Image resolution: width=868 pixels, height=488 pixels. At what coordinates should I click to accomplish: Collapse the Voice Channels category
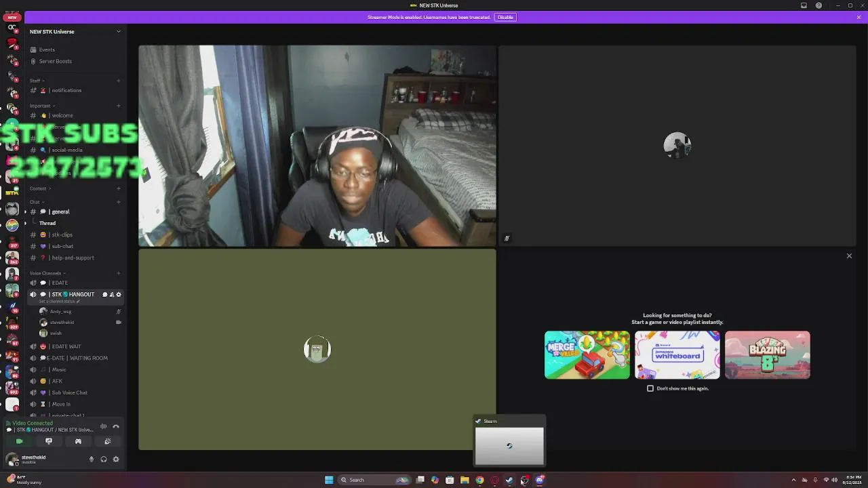pos(47,273)
